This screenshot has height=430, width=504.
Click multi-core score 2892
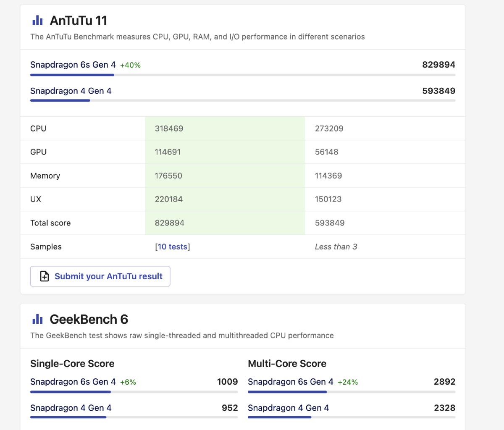point(445,382)
